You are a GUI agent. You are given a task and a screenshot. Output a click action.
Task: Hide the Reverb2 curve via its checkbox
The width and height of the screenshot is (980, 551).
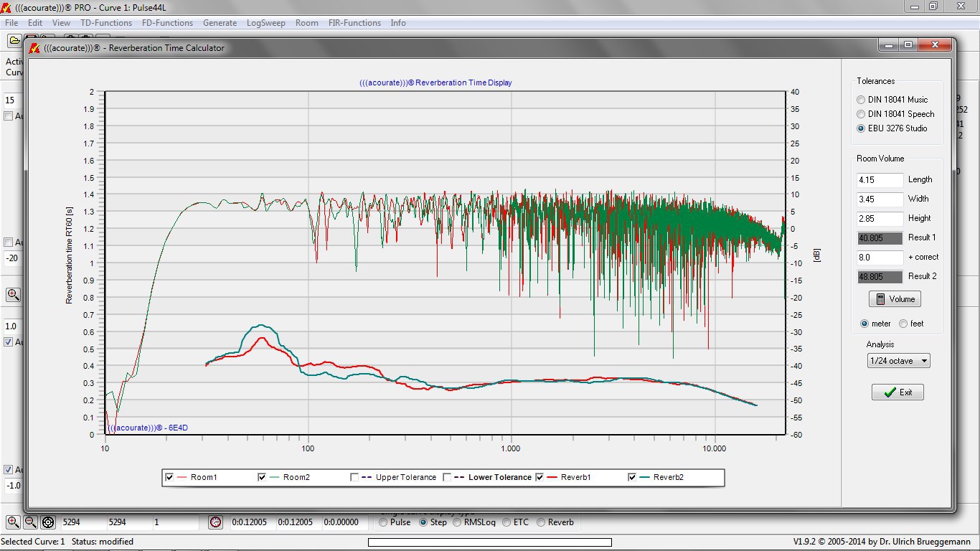tap(633, 477)
